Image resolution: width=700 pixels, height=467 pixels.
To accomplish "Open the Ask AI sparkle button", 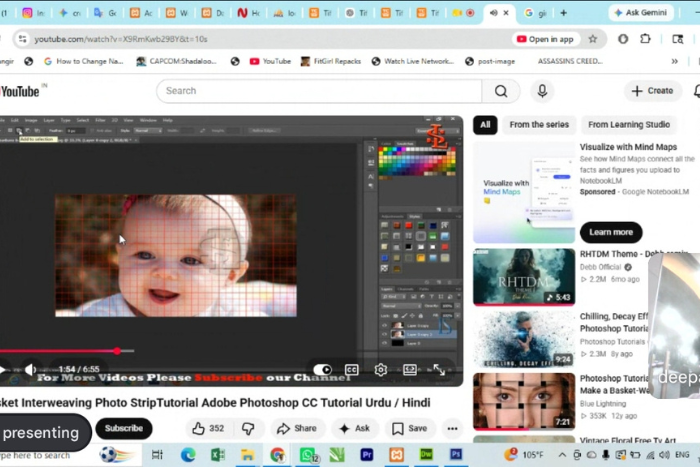I will [354, 429].
